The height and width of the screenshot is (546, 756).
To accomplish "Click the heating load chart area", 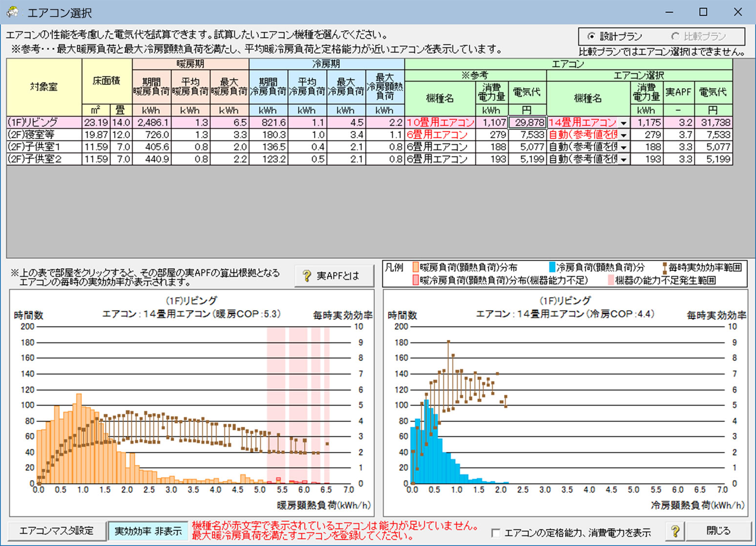I will pos(192,403).
